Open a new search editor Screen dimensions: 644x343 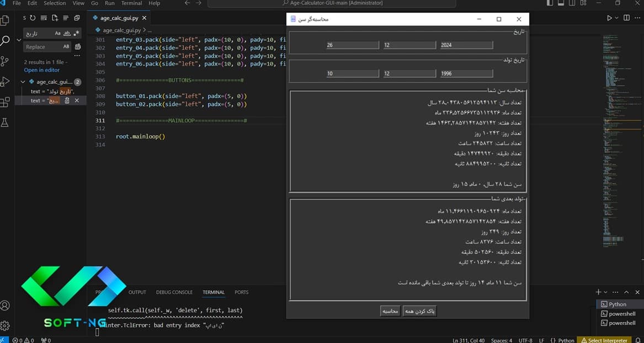click(x=55, y=18)
